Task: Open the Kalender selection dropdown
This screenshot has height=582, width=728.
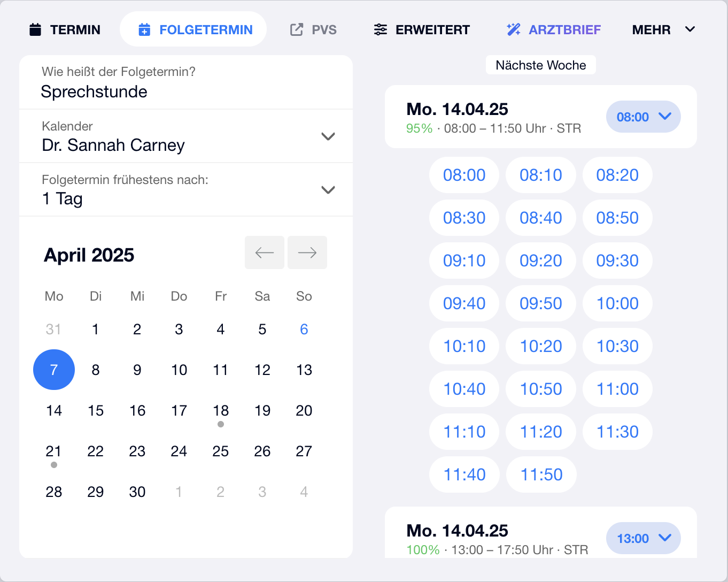Action: [x=328, y=136]
